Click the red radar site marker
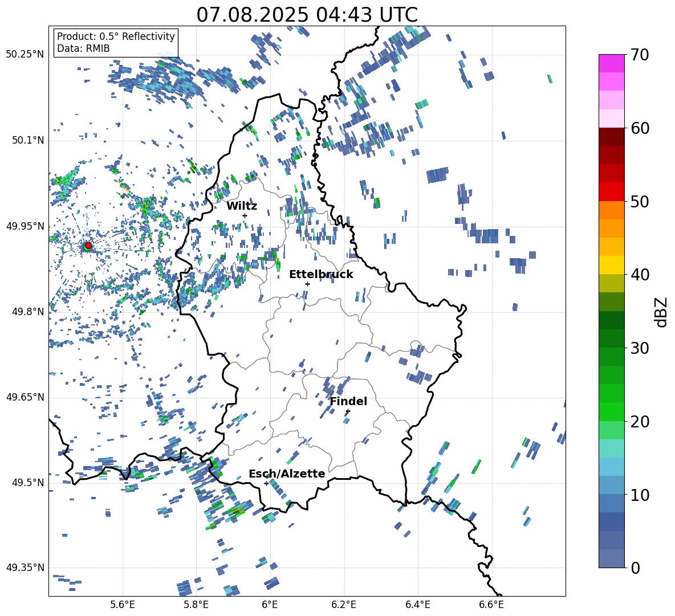This screenshot has height=616, width=675. pyautogui.click(x=88, y=246)
